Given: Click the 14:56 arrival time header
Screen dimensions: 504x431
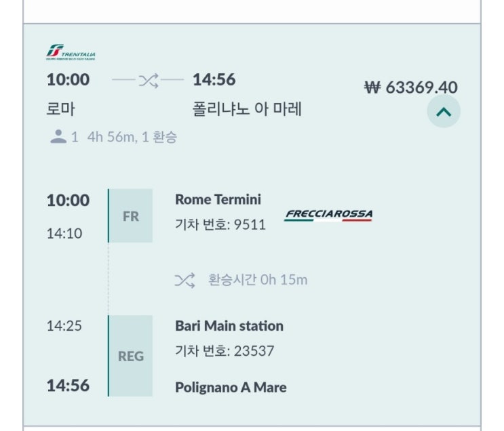Looking at the screenshot, I should coord(214,80).
